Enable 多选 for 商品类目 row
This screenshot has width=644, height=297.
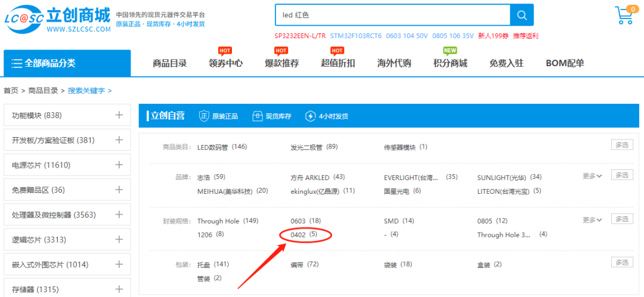pyautogui.click(x=622, y=144)
